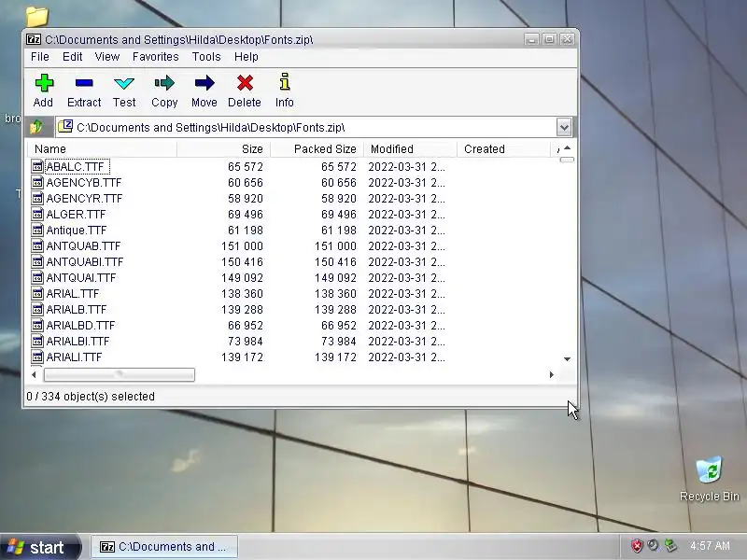The width and height of the screenshot is (747, 560).
Task: Expand the address bar path dropdown
Action: pos(564,127)
